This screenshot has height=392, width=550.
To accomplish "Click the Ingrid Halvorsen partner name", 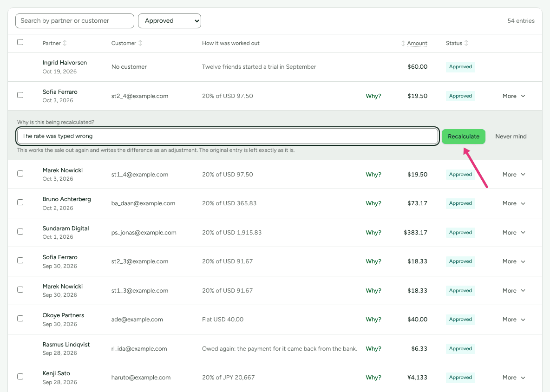I will (x=65, y=63).
